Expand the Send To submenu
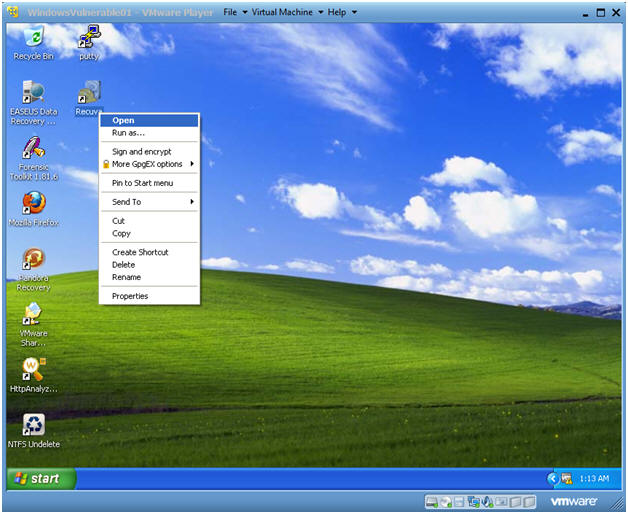This screenshot has width=628, height=514. pyautogui.click(x=149, y=202)
